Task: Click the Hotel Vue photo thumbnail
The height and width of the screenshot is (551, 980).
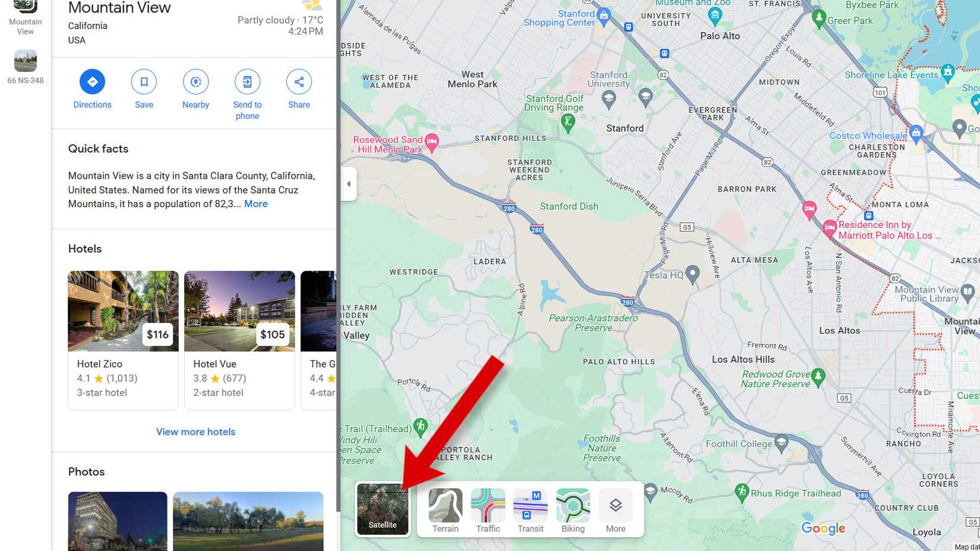Action: pyautogui.click(x=239, y=311)
